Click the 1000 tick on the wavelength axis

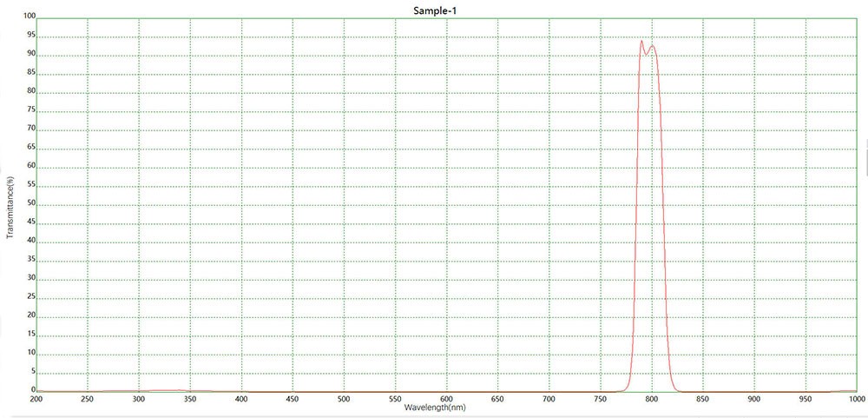[x=856, y=399]
